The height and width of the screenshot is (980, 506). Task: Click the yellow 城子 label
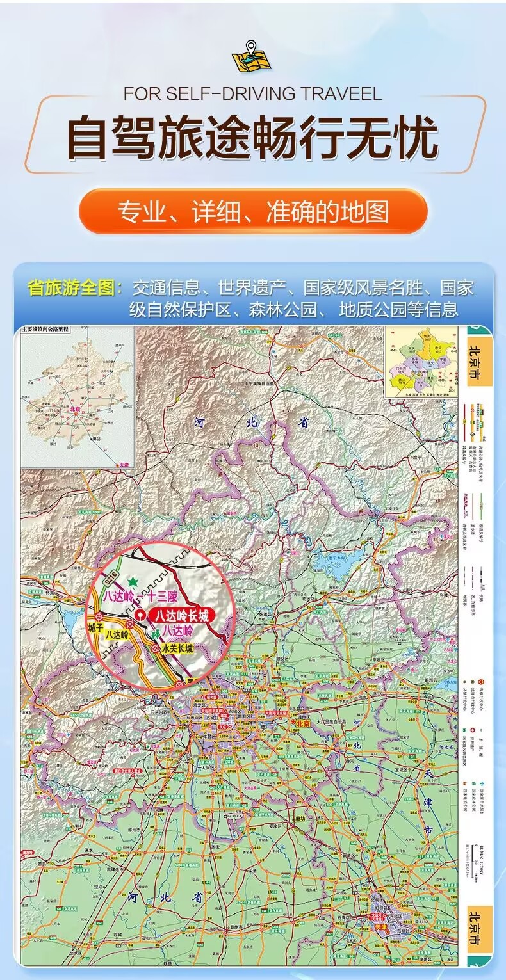pyautogui.click(x=96, y=627)
